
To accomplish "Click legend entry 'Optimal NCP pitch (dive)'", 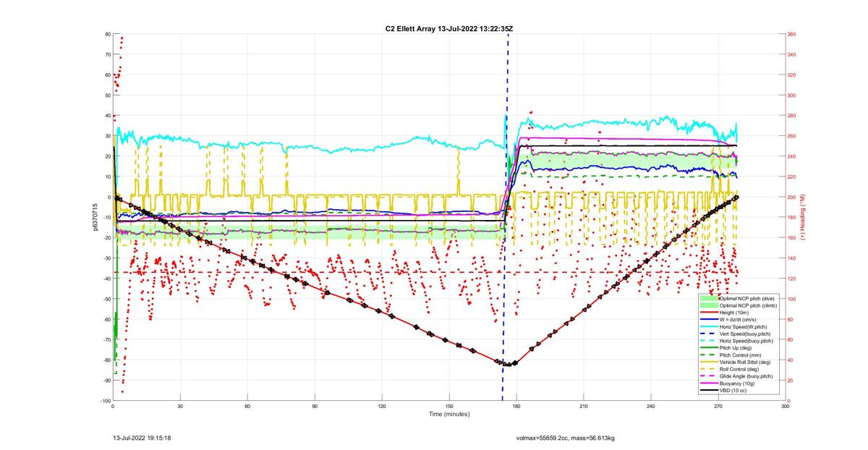I will (x=748, y=298).
